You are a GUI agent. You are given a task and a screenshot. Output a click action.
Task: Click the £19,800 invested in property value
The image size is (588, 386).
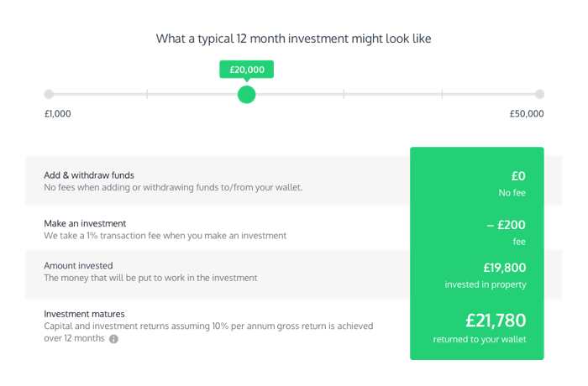click(x=504, y=268)
